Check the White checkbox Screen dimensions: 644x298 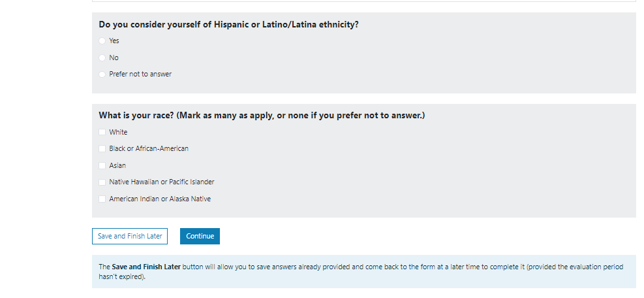pyautogui.click(x=102, y=132)
